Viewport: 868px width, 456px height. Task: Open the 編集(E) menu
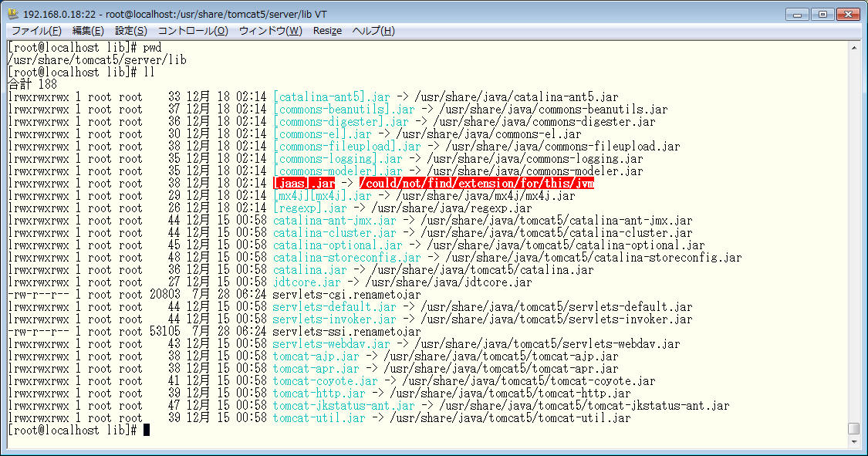(x=88, y=31)
